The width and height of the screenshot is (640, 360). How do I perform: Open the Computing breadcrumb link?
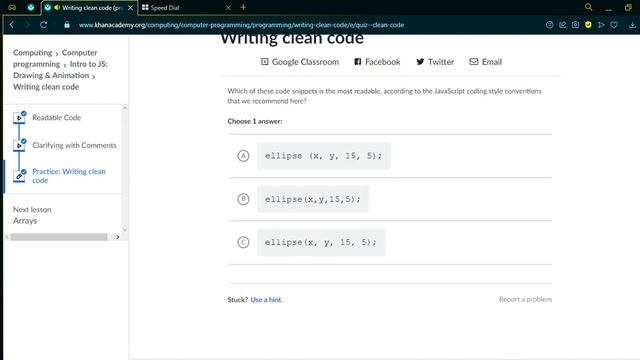click(x=32, y=53)
